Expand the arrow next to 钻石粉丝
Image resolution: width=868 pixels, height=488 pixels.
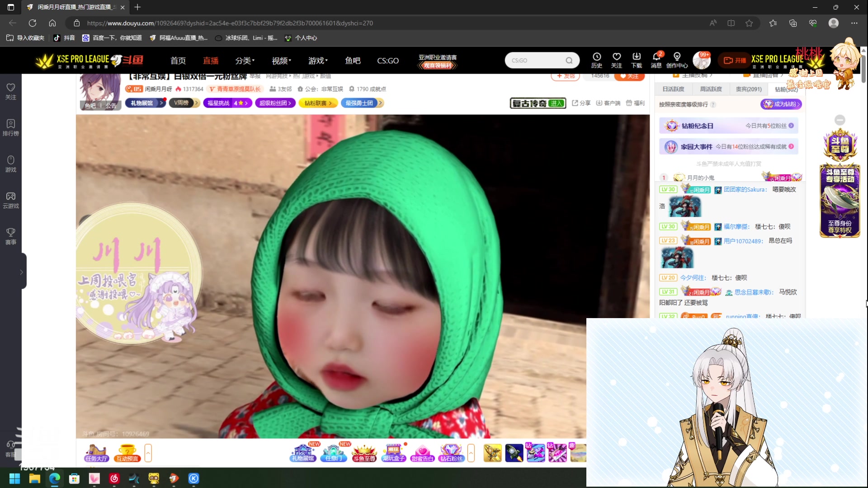pos(471,453)
